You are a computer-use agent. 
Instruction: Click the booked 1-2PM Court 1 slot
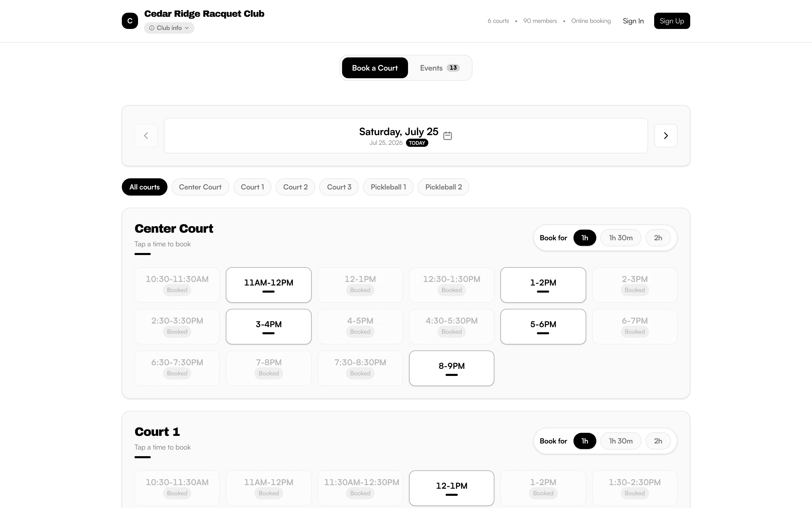point(543,488)
